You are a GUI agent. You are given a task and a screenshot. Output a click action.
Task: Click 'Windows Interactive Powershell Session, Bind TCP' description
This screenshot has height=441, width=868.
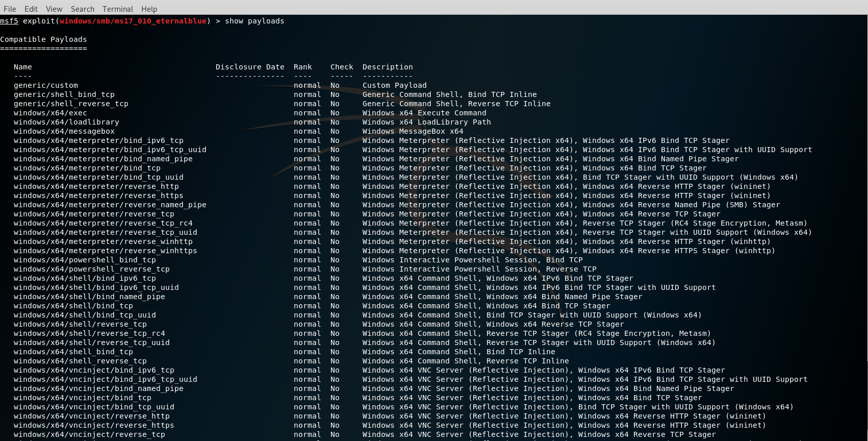(473, 260)
